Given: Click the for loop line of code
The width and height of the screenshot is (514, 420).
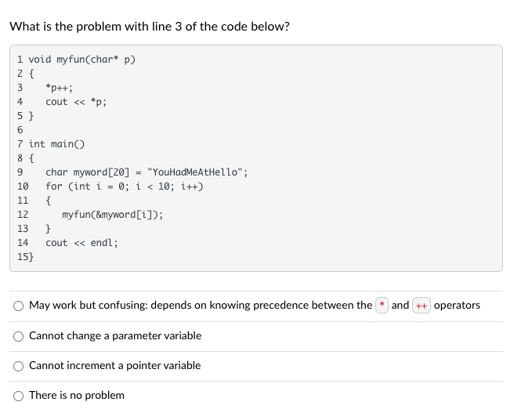Looking at the screenshot, I should 125,186.
